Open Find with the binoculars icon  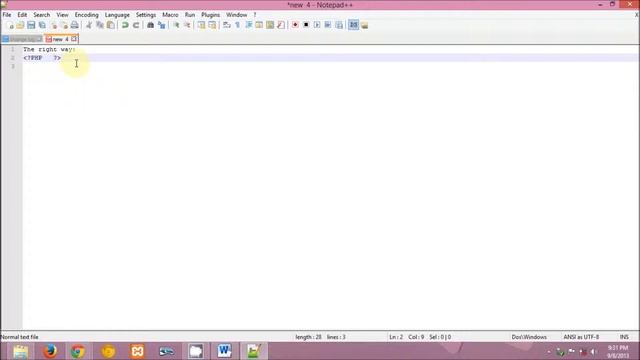pyautogui.click(x=150, y=25)
